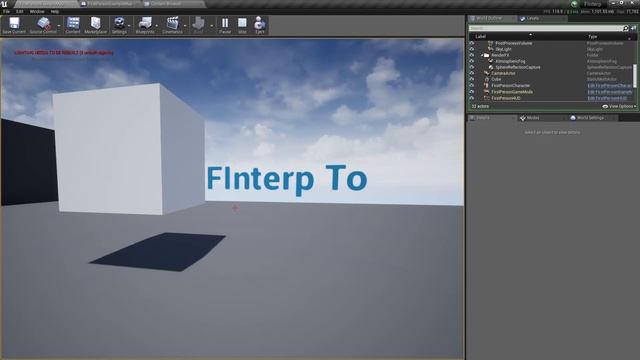
Task: Click the Unreal Engine logo icon
Action: click(x=4, y=4)
